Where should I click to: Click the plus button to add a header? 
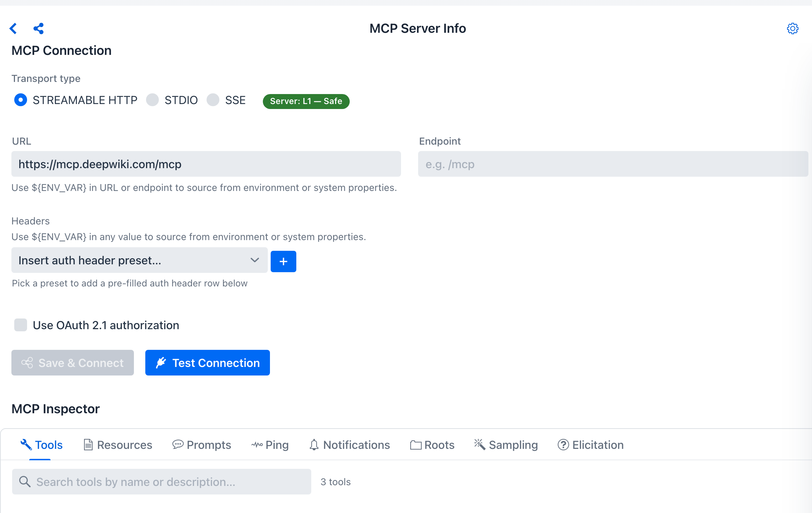(283, 261)
